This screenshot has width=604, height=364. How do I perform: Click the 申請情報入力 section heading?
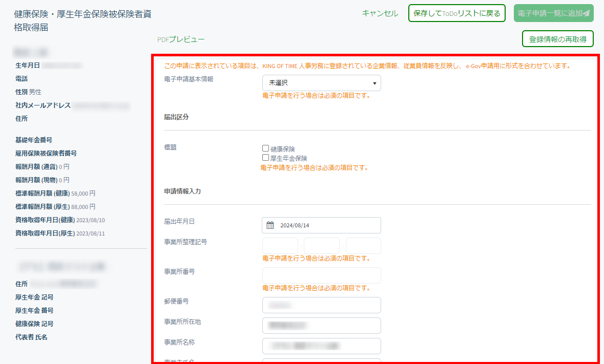pyautogui.click(x=182, y=191)
